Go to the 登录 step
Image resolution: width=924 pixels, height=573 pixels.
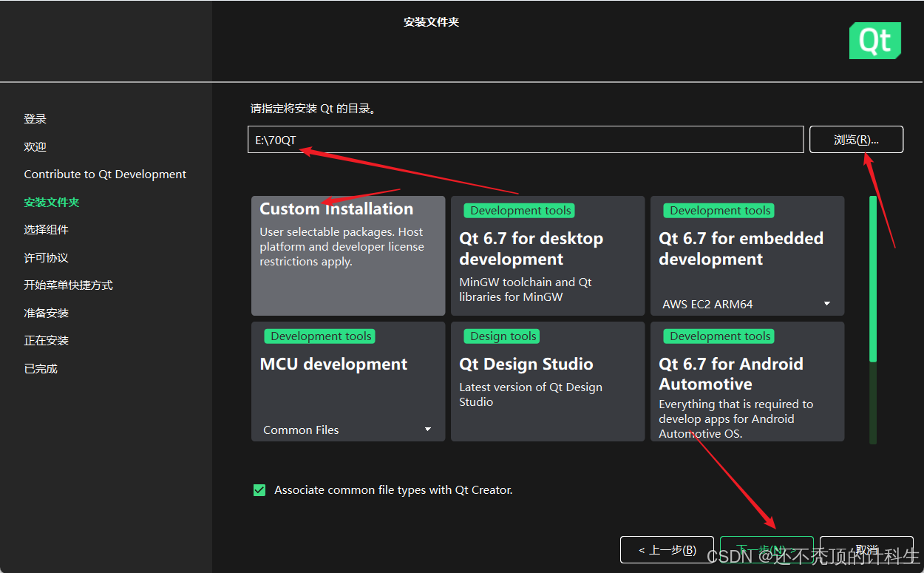(35, 118)
